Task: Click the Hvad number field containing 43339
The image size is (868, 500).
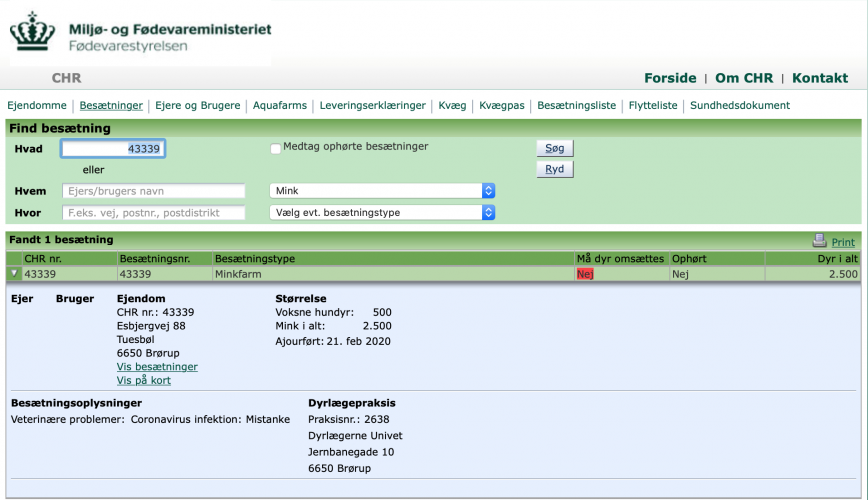Action: coord(113,148)
